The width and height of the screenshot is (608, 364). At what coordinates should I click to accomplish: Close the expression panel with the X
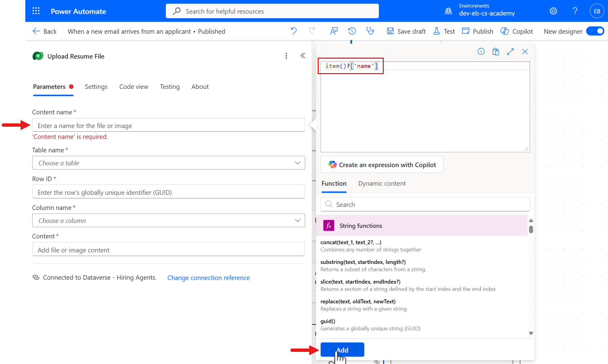525,52
